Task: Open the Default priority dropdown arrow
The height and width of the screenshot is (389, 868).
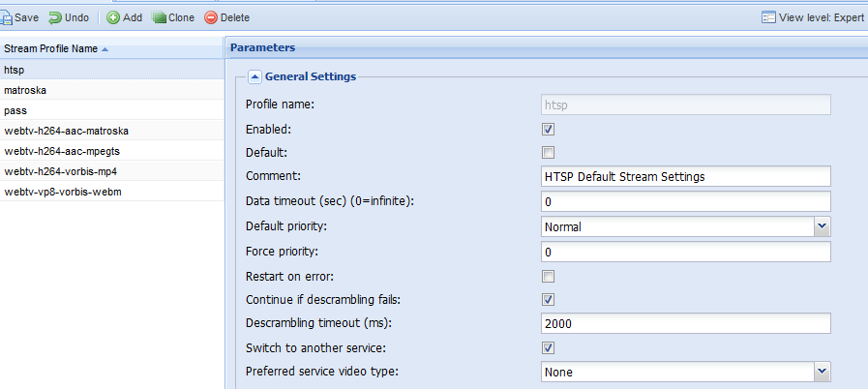Action: [823, 226]
